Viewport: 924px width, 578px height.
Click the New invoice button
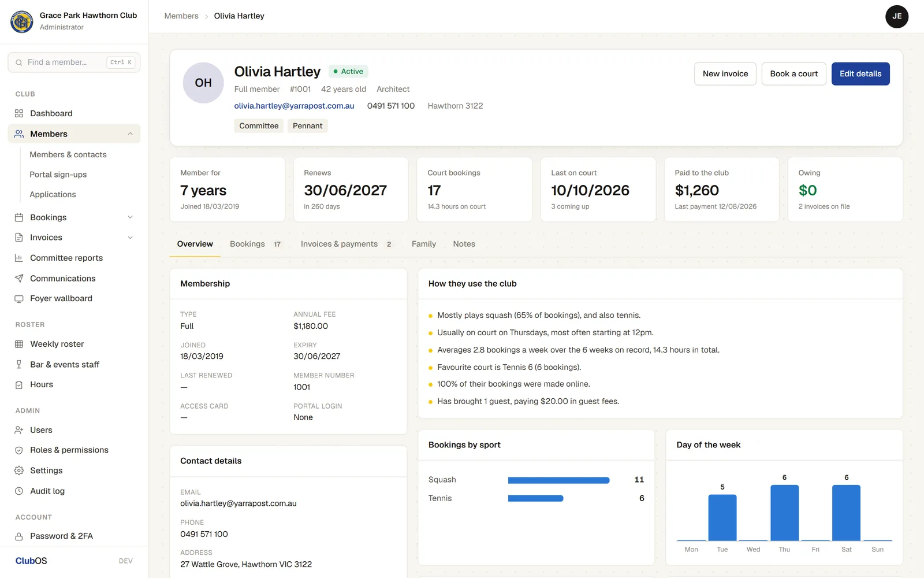pos(725,74)
